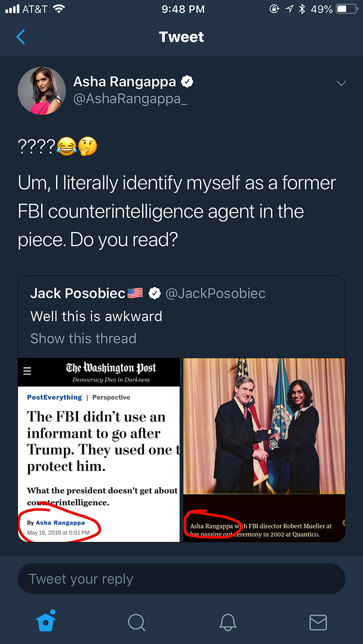Open the Notifications bell tab

[x=227, y=622]
